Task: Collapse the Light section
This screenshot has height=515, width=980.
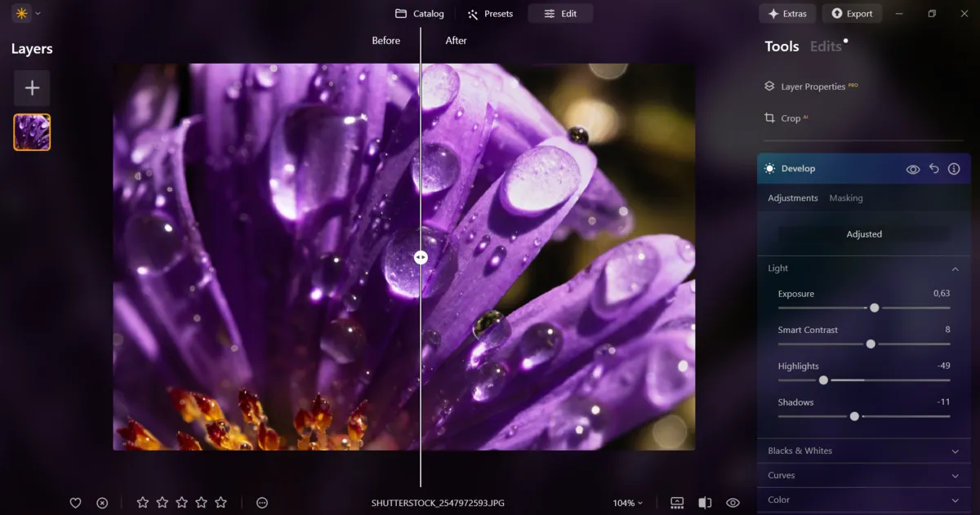Action: tap(955, 268)
